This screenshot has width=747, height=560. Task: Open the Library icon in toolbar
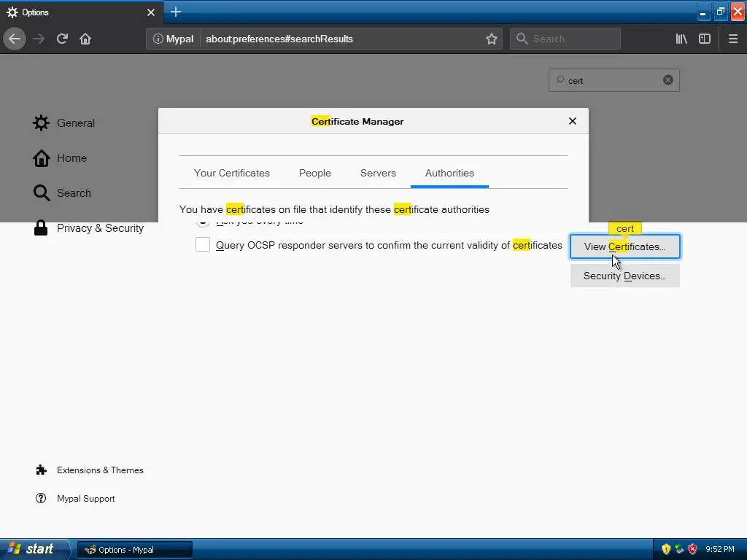click(681, 39)
